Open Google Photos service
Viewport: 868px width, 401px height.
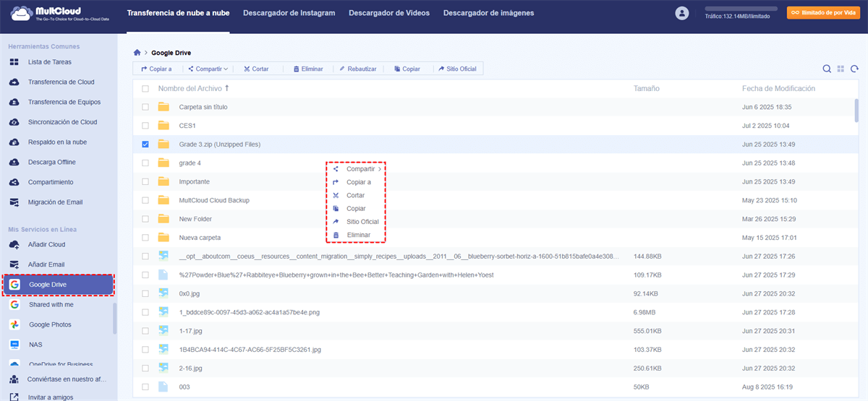point(50,324)
